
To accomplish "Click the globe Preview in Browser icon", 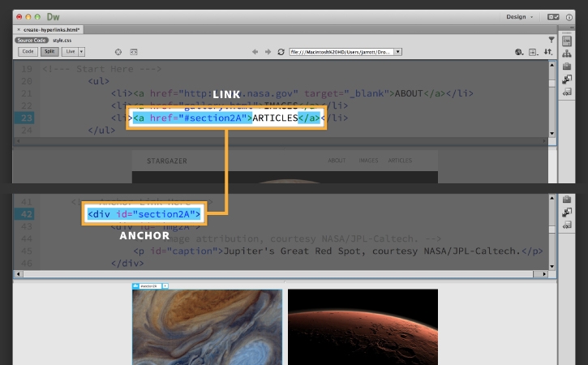I will (x=519, y=52).
